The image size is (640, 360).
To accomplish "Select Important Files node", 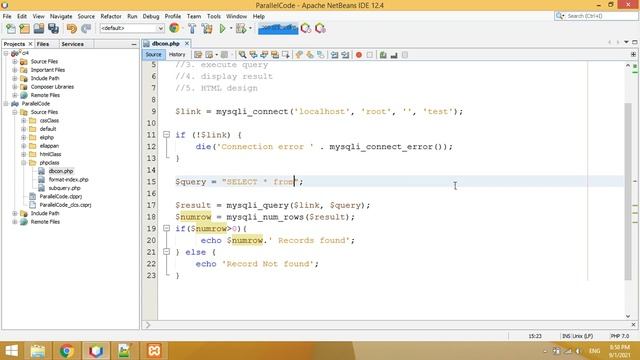I will [47, 70].
